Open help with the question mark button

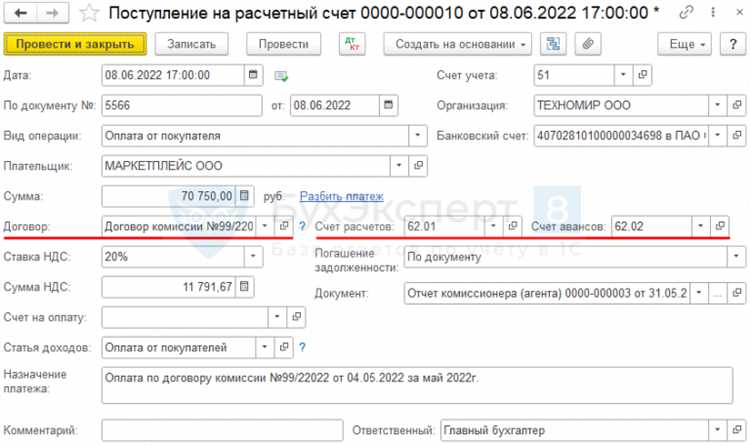733,44
